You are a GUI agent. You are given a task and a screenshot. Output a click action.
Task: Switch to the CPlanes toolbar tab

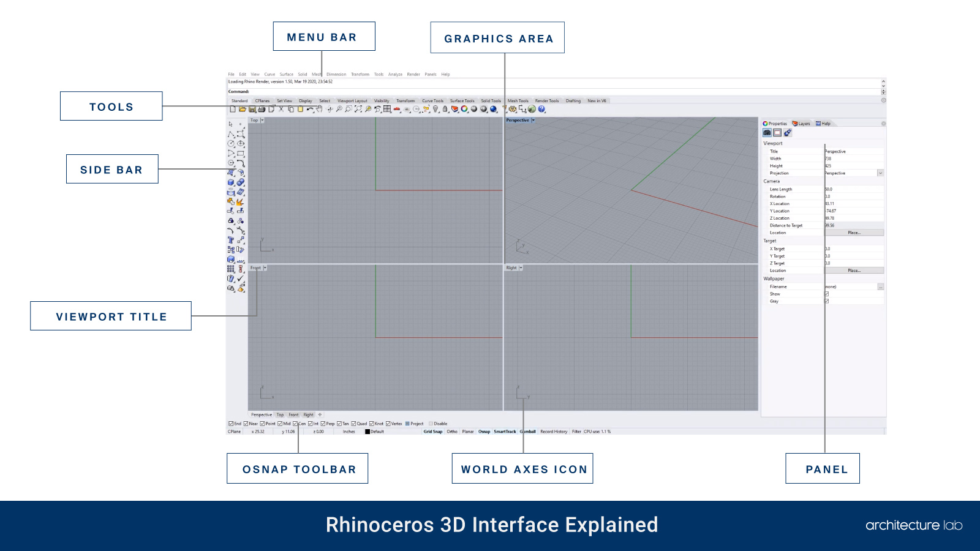pyautogui.click(x=262, y=101)
